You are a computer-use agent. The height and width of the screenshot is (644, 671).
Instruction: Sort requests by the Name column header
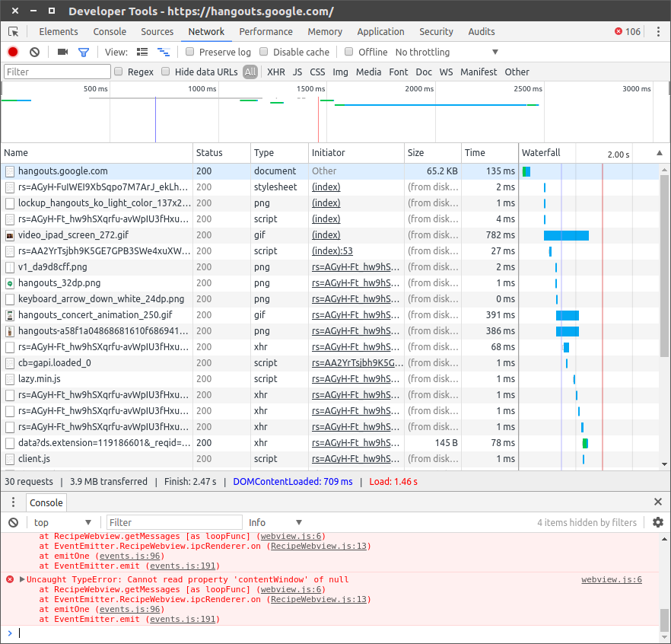click(97, 153)
